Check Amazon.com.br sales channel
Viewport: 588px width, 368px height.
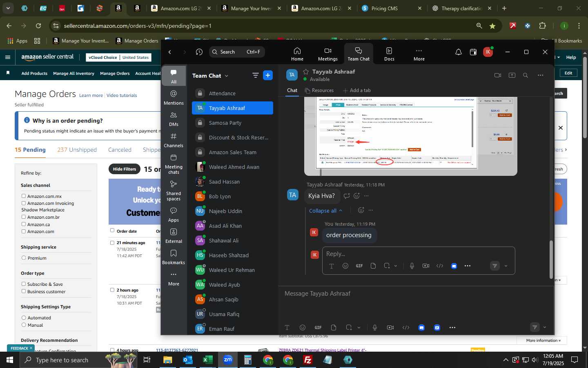tap(24, 217)
